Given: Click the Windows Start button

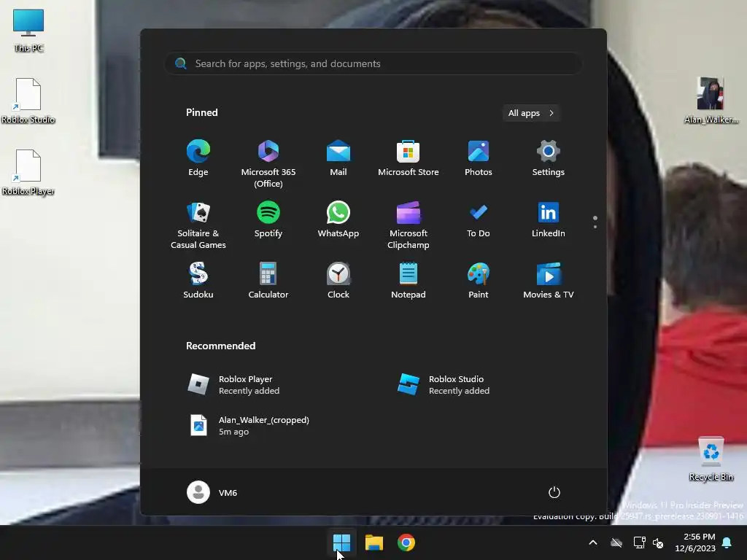Looking at the screenshot, I should (341, 542).
